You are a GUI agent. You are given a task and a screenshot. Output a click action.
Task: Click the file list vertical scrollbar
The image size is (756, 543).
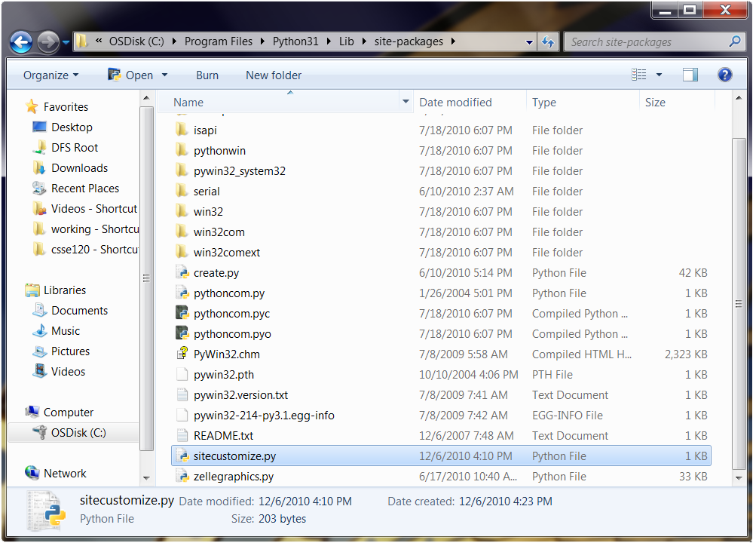[x=739, y=302]
